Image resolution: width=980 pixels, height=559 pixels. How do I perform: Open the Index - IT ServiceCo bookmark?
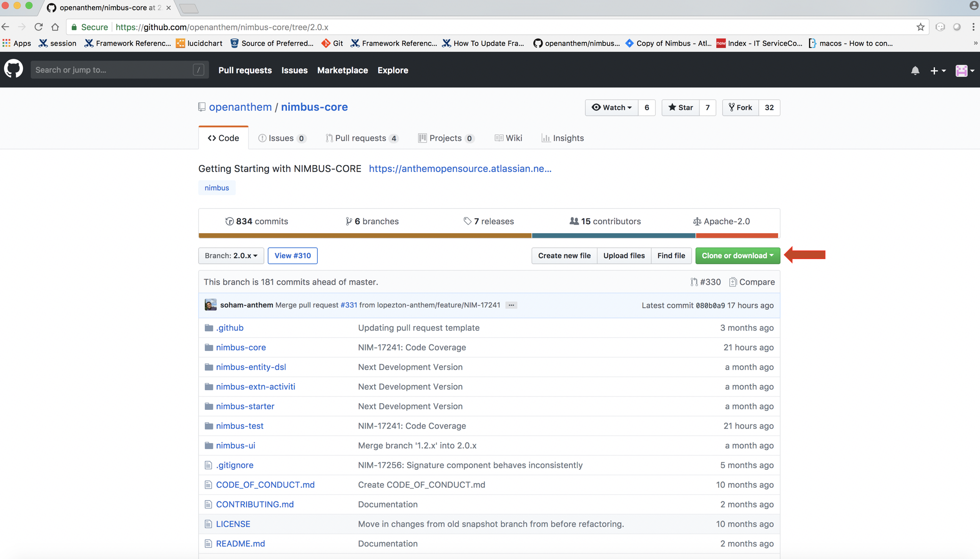click(x=759, y=43)
